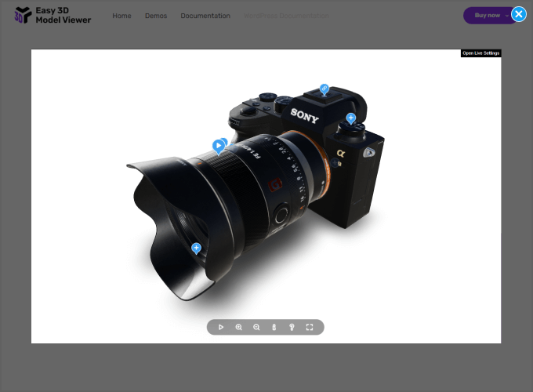Click the Easy 3D Model Viewer logo

(53, 16)
